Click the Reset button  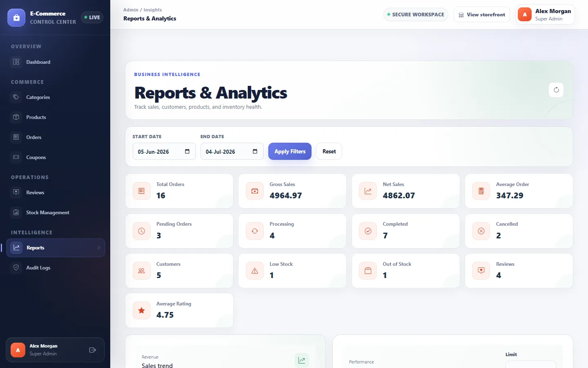point(329,151)
